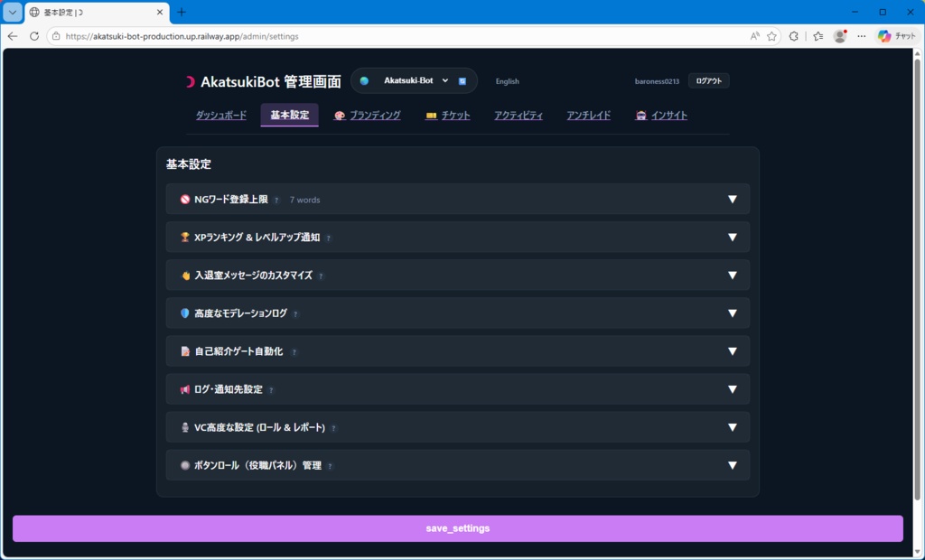Click the prohibition icon on NGワード登録上限
Screen dimensions: 925x560
click(184, 200)
